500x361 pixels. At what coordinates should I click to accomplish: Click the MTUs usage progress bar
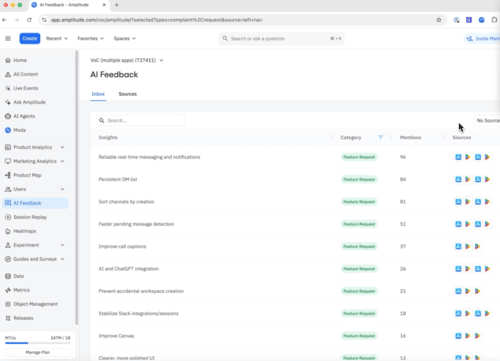pyautogui.click(x=38, y=343)
